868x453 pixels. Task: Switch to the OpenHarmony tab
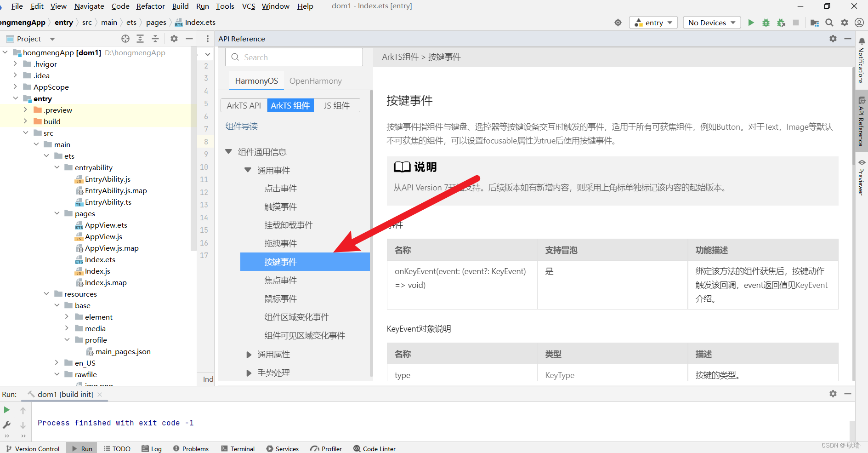[316, 81]
